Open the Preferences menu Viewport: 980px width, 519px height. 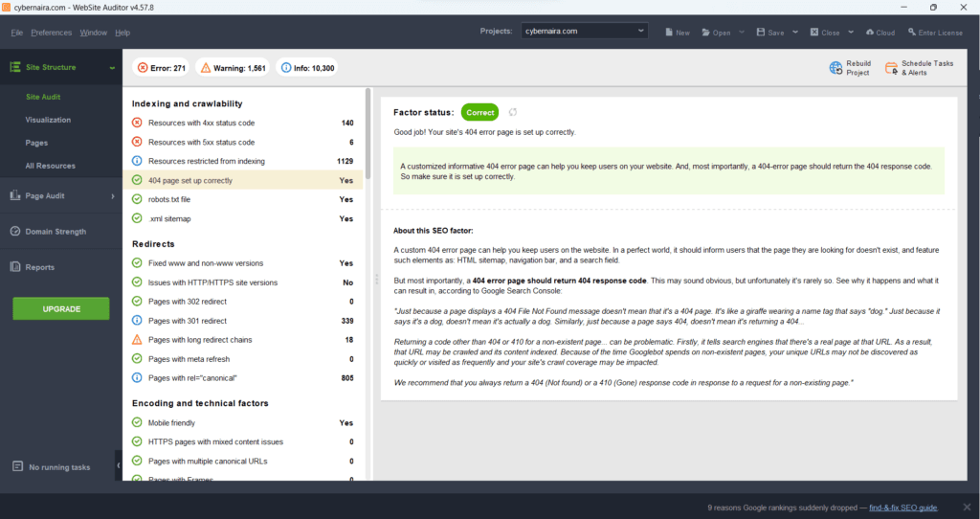tap(52, 33)
